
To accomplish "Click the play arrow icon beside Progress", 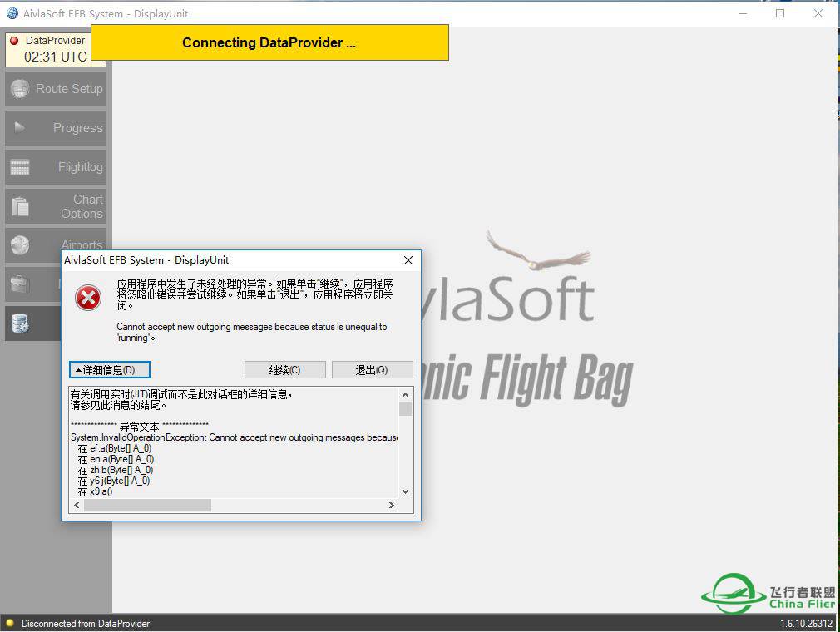I will coord(20,127).
